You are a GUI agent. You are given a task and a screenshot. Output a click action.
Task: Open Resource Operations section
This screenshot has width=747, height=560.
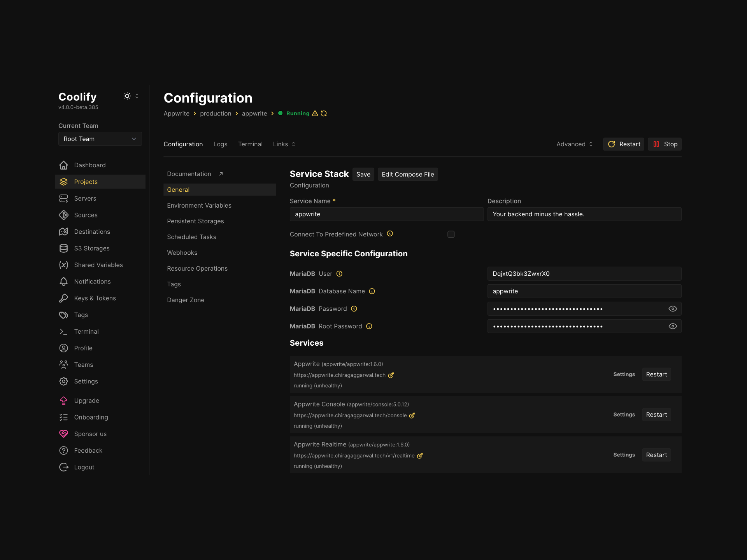(219, 269)
